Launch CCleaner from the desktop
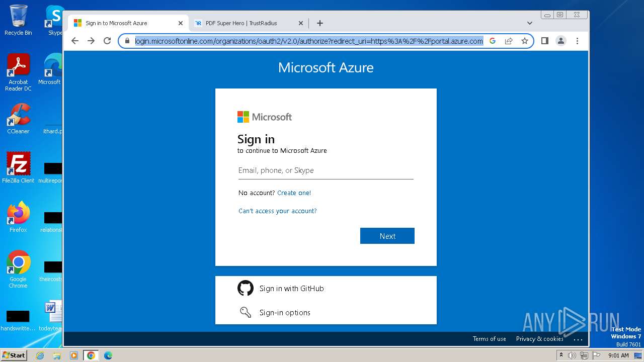644x362 pixels. pyautogui.click(x=18, y=119)
